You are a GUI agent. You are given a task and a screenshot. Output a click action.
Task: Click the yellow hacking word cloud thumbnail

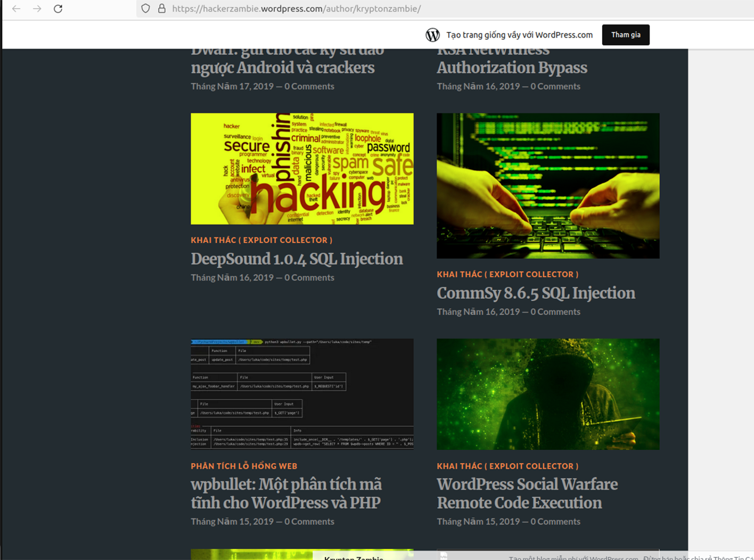point(302,168)
